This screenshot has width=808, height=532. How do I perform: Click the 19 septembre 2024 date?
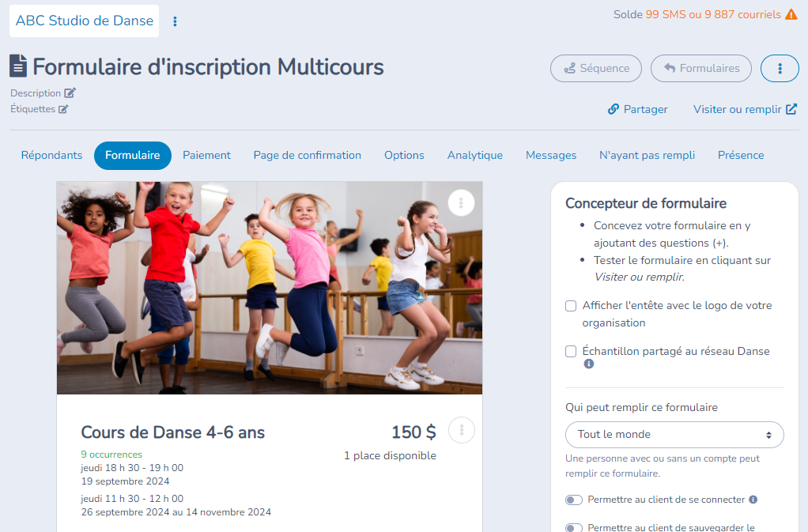125,481
